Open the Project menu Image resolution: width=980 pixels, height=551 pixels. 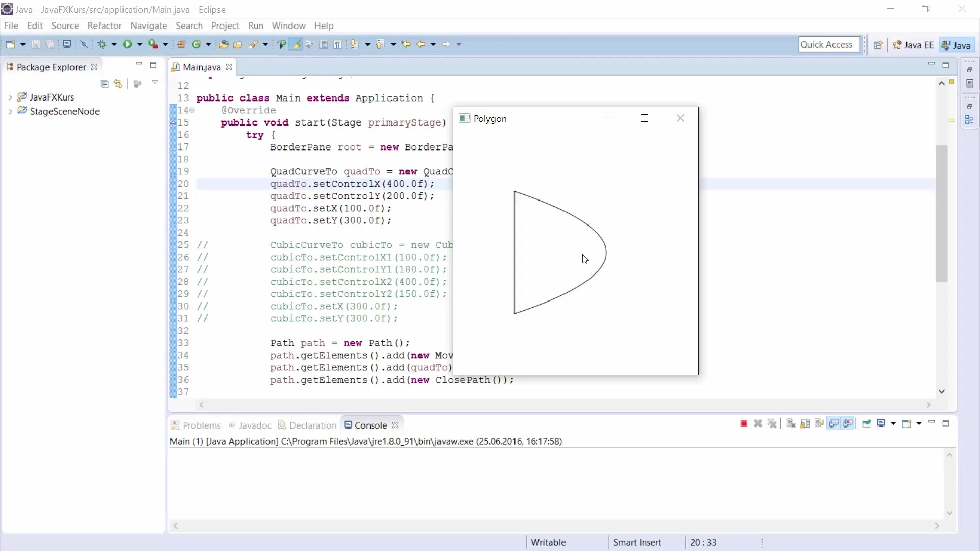(225, 26)
